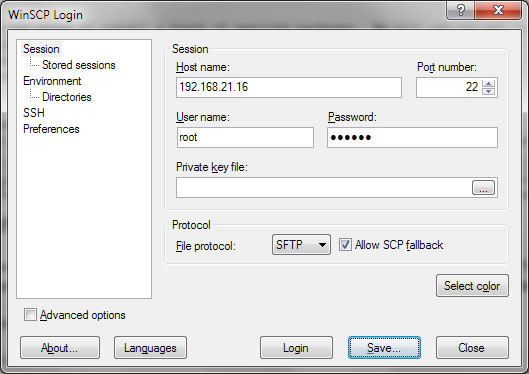The width and height of the screenshot is (529, 374).
Task: Select SSH settings page
Action: (34, 113)
